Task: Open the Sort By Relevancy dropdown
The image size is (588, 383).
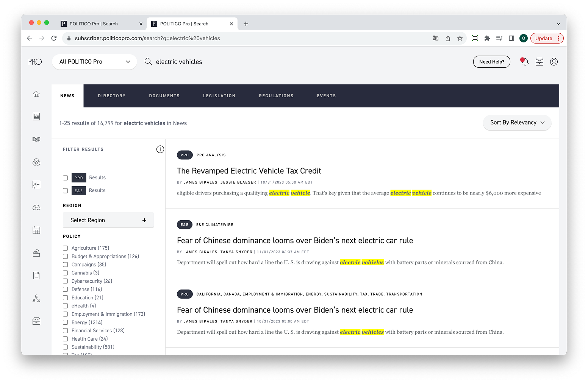Action: [517, 122]
